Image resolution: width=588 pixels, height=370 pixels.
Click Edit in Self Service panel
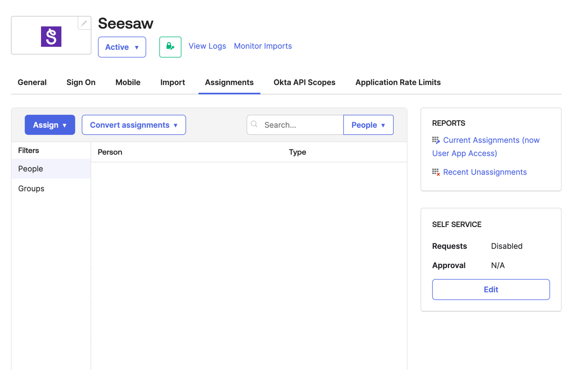tap(491, 289)
